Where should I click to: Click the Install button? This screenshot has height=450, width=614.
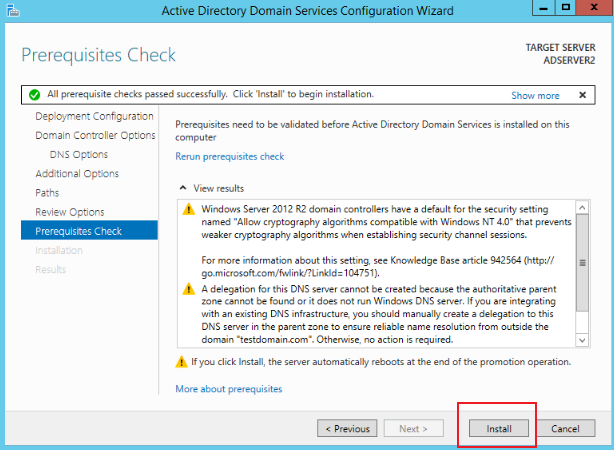(x=498, y=428)
